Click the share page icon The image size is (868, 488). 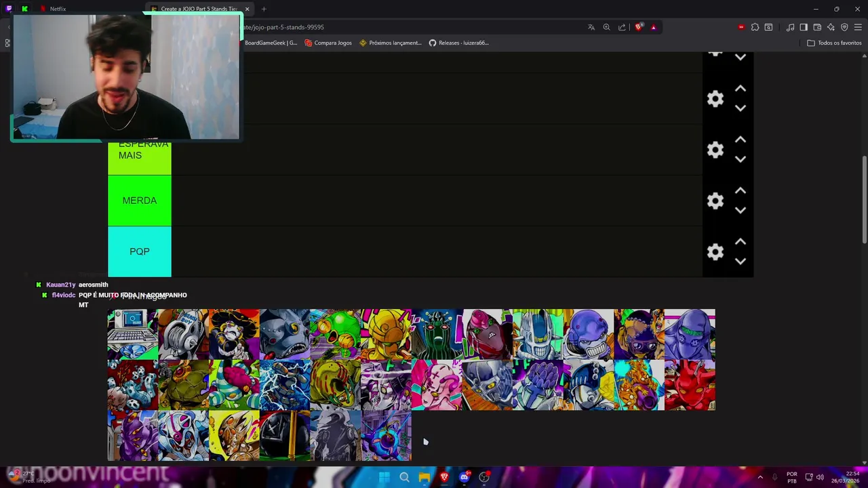click(622, 27)
